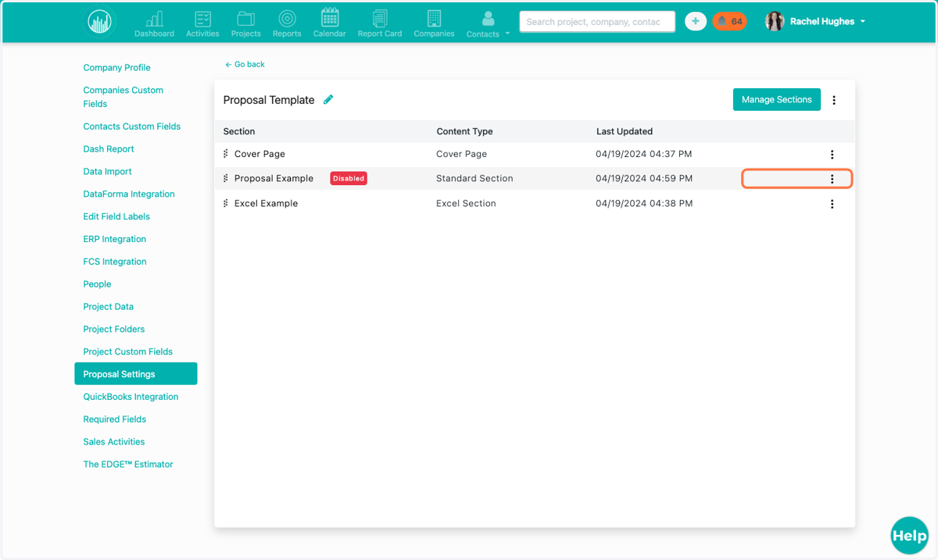
Task: Open the Calendar icon
Action: point(329,23)
